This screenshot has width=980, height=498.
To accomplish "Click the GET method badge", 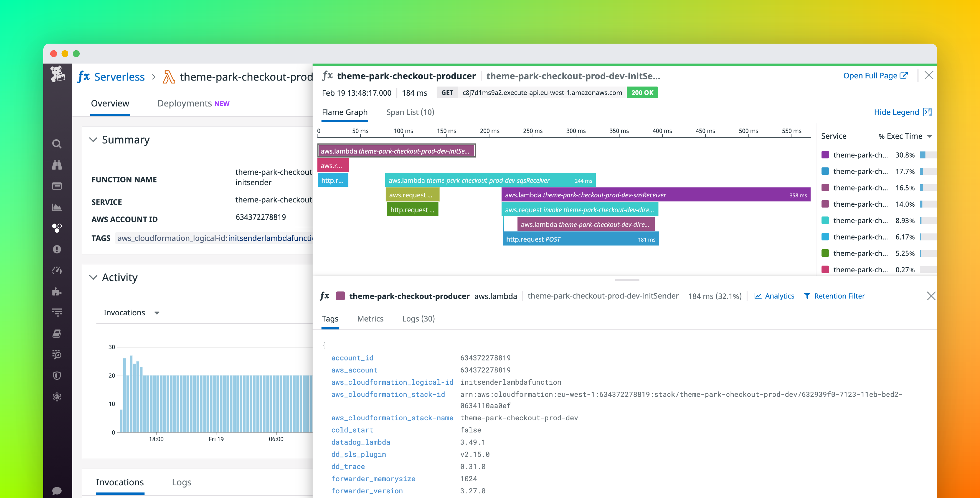I will [447, 93].
